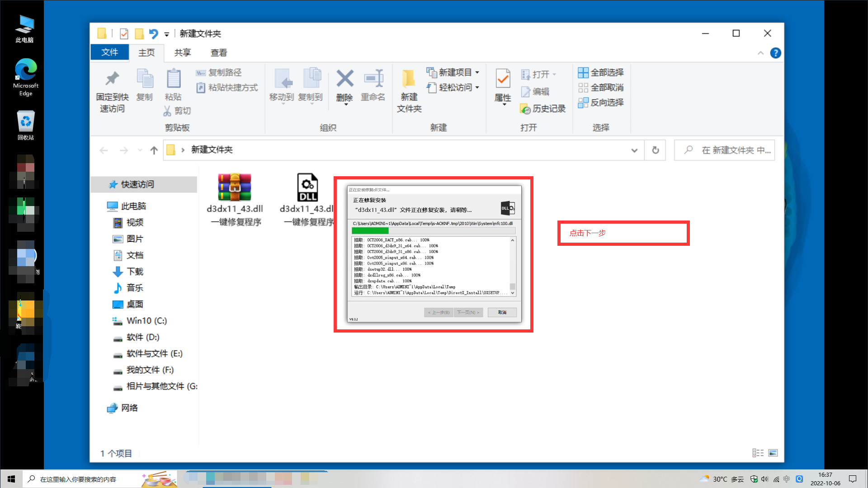
Task: Expand the address bar history dropdown
Action: [x=634, y=150]
